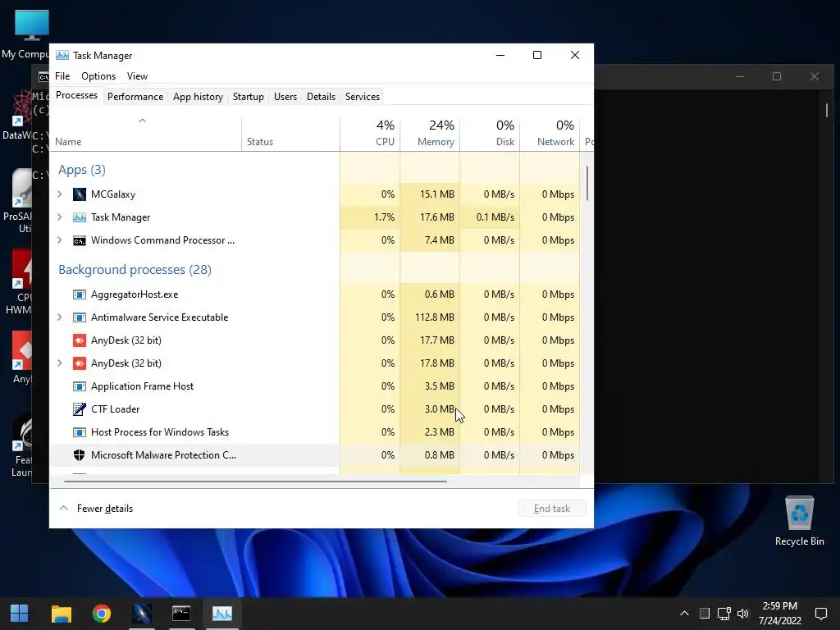Select the Processes tab
The image size is (840, 630).
point(76,95)
